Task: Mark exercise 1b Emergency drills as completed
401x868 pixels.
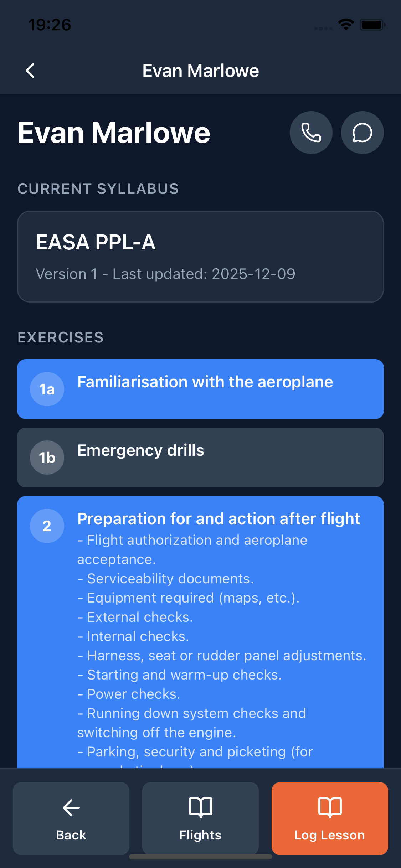Action: [x=200, y=457]
